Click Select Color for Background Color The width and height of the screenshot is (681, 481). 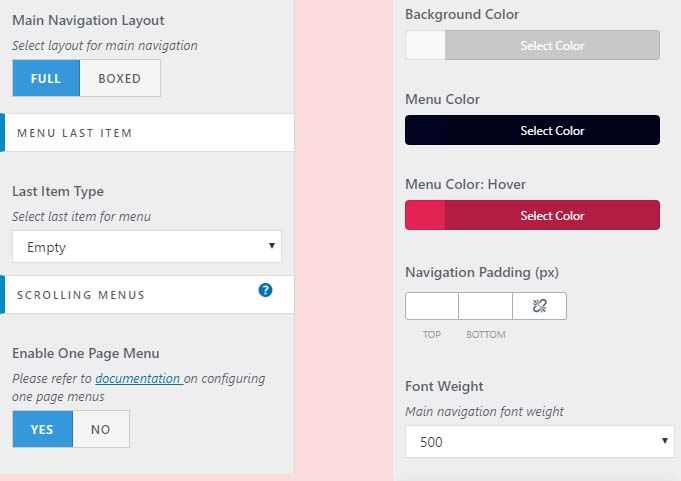point(552,46)
